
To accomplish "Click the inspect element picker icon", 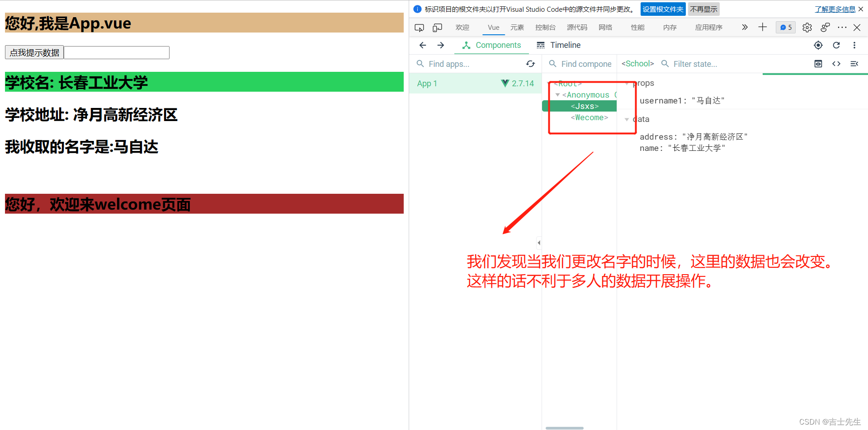I will (419, 28).
